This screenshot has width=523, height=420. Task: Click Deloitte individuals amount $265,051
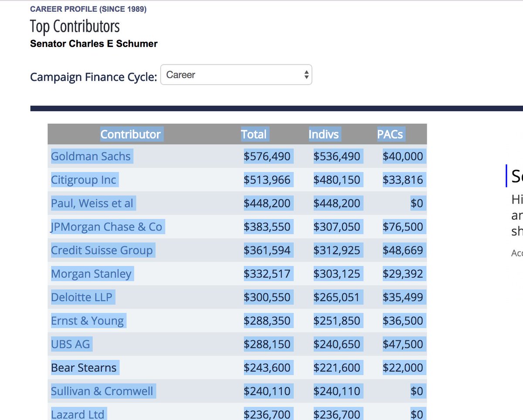click(337, 297)
